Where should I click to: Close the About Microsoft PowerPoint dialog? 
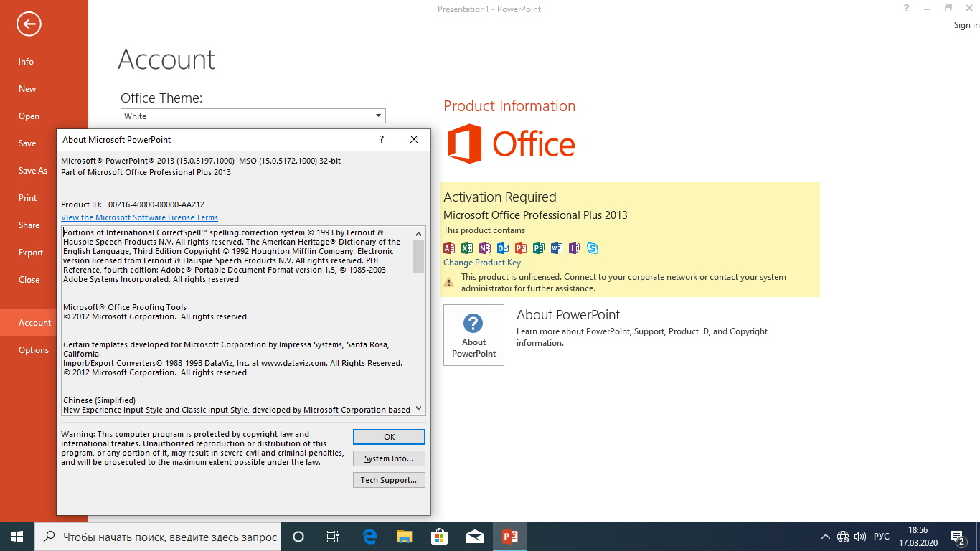tap(414, 139)
